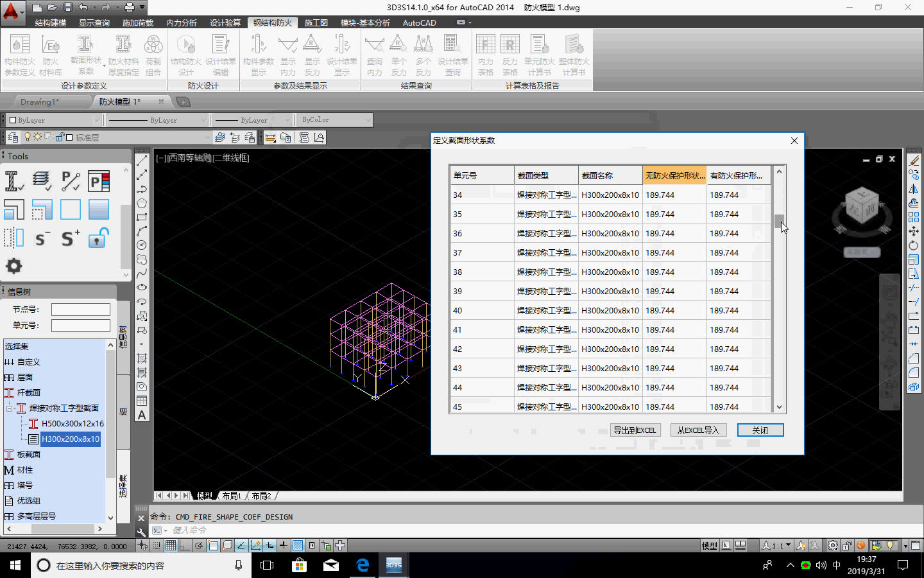Open the quick access toolbar customize arrow
Image resolution: width=924 pixels, height=578 pixels.
click(x=142, y=8)
